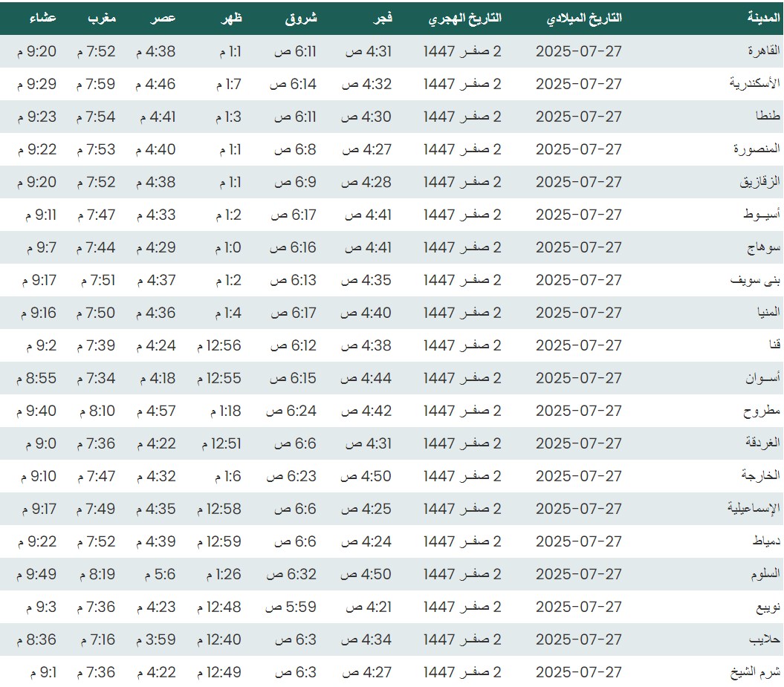Click the Maghrib time for الغردقة
The height and width of the screenshot is (687, 784).
[96, 443]
